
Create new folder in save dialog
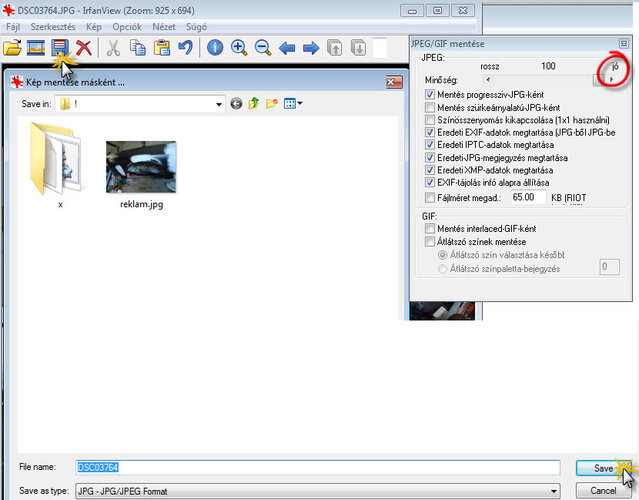coord(272,103)
